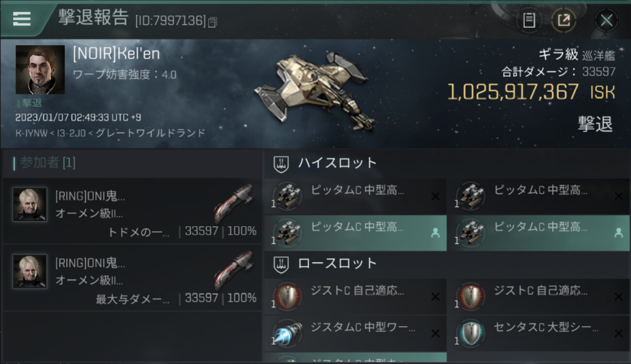Select the ハイスロット section shield icon
This screenshot has width=631, height=364.
click(x=281, y=164)
